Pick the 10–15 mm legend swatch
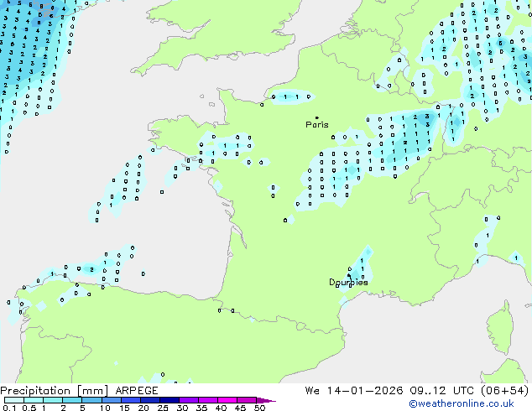The image size is (532, 411). click(x=112, y=400)
